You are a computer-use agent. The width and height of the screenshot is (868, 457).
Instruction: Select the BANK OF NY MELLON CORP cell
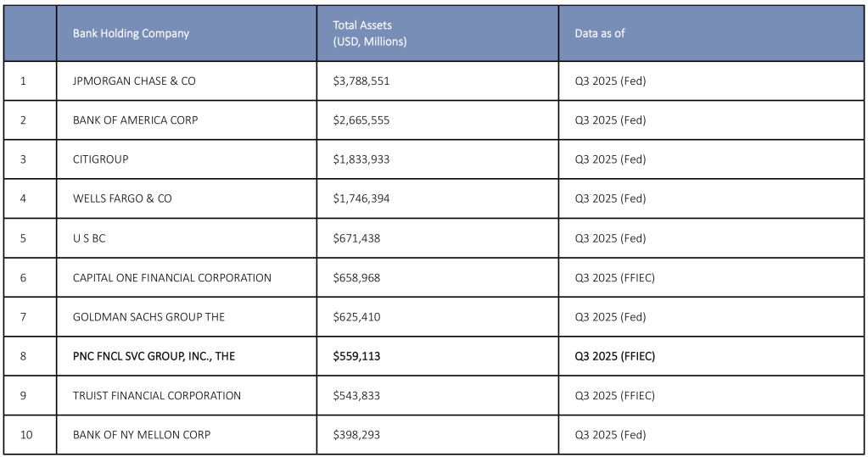point(142,435)
